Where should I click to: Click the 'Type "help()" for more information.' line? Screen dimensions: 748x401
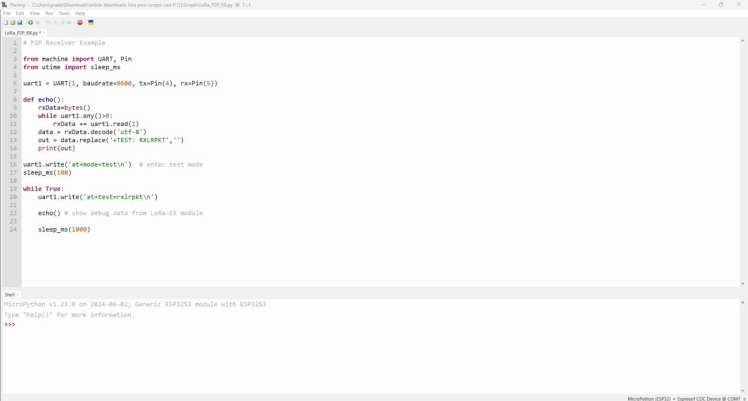point(69,315)
